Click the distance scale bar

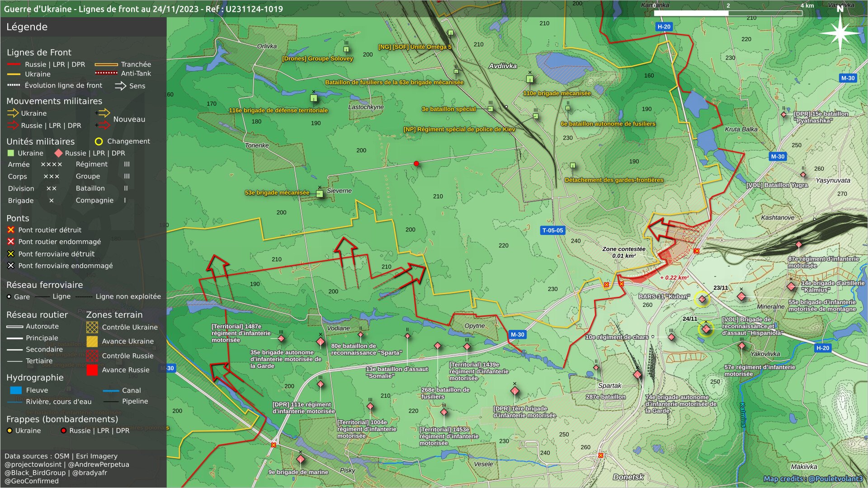pyautogui.click(x=728, y=13)
